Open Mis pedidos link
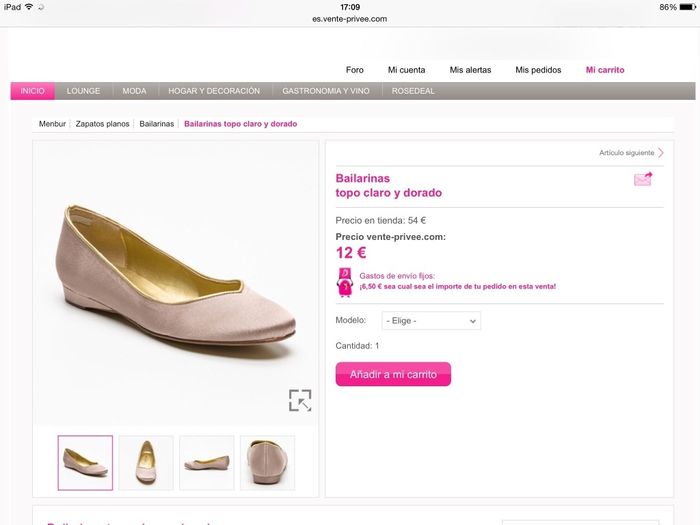Viewport: 700px width, 525px height. (538, 70)
